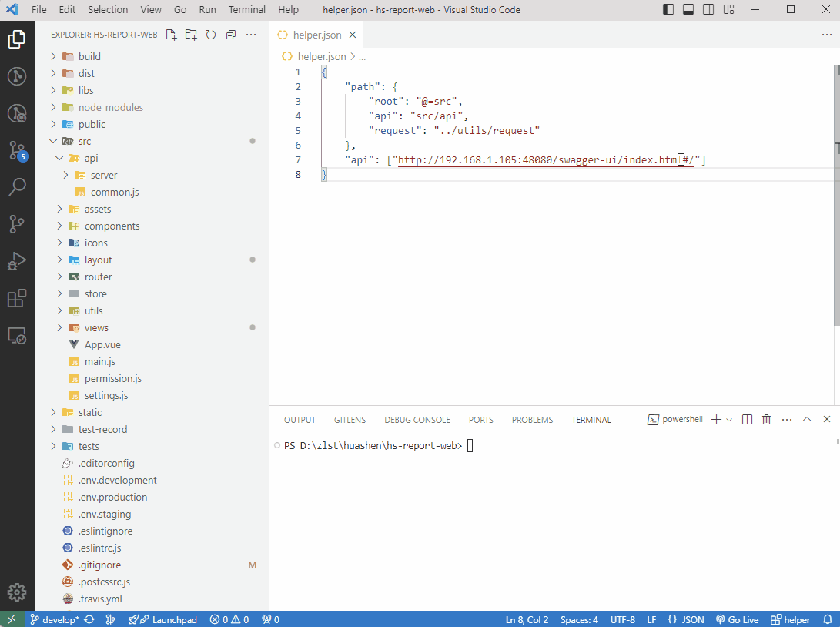The width and height of the screenshot is (840, 627).
Task: Close the terminal panel
Action: point(827,419)
